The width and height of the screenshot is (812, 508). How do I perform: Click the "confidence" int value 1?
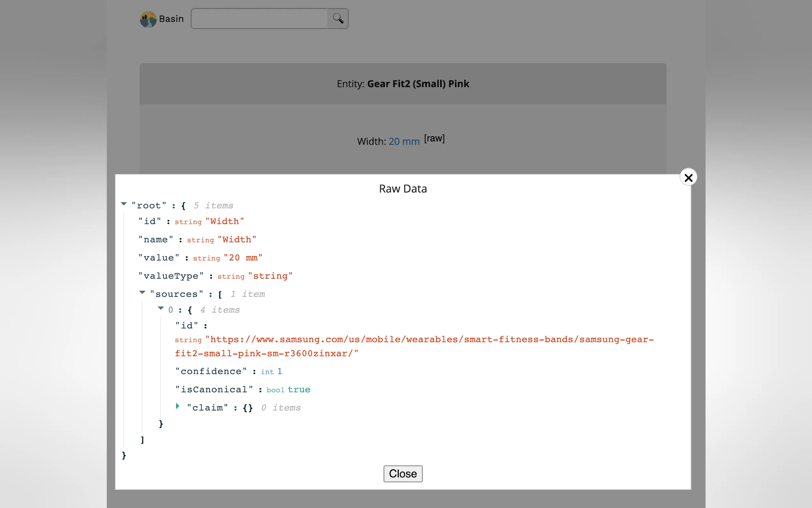point(279,371)
